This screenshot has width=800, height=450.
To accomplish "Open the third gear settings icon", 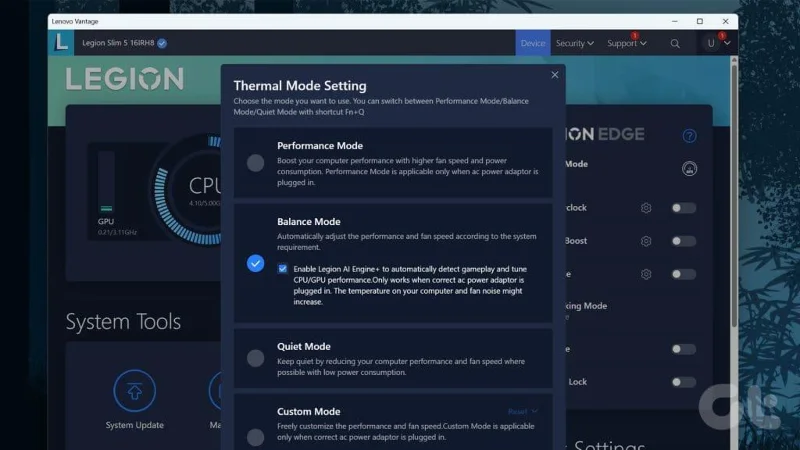I will pos(646,274).
